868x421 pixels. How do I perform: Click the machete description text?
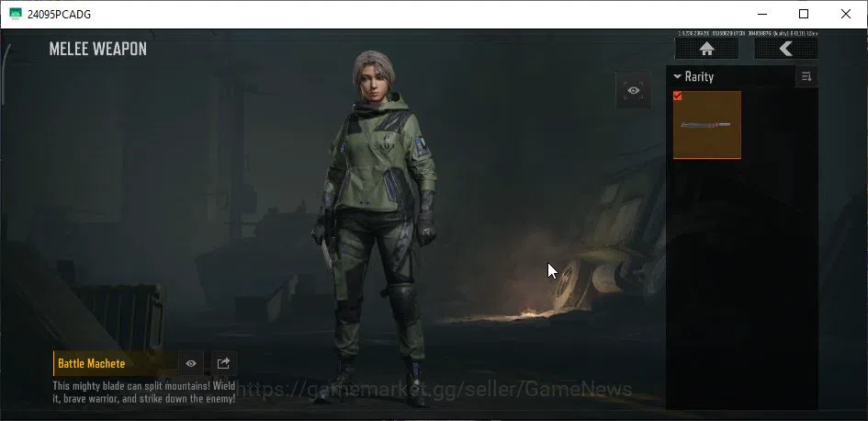[144, 392]
